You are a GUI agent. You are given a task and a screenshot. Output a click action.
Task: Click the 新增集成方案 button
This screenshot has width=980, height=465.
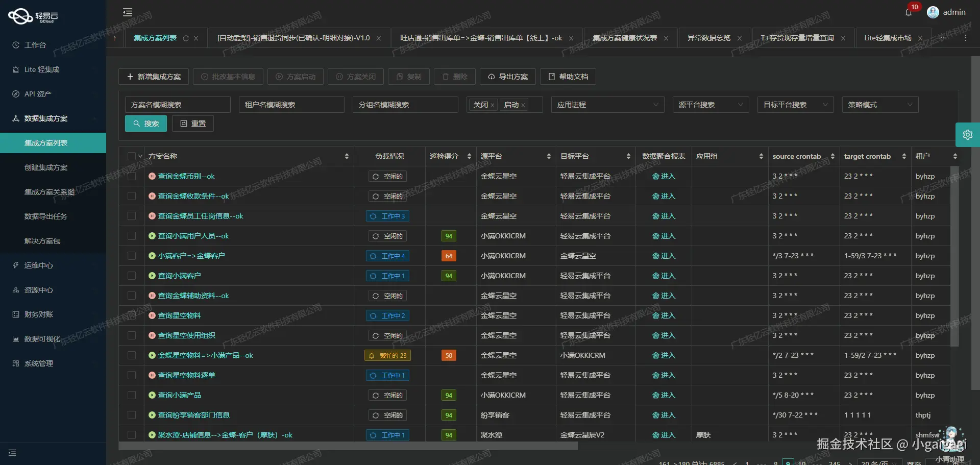click(x=153, y=77)
